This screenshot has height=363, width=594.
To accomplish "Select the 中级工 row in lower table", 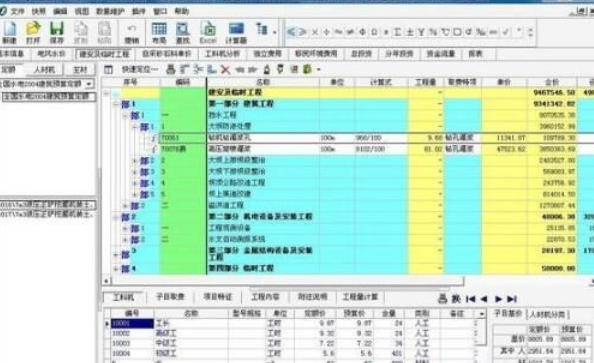I will coord(294,343).
